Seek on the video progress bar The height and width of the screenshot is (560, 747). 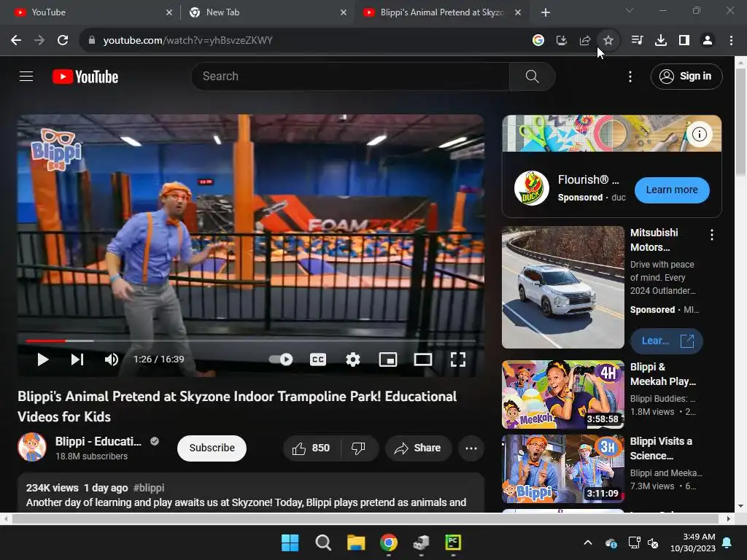251,341
